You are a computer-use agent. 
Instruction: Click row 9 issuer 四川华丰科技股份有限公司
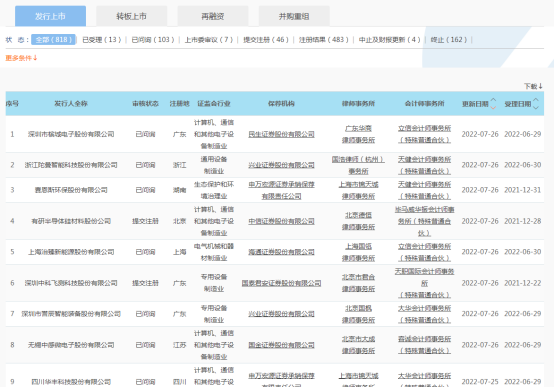tap(71, 382)
